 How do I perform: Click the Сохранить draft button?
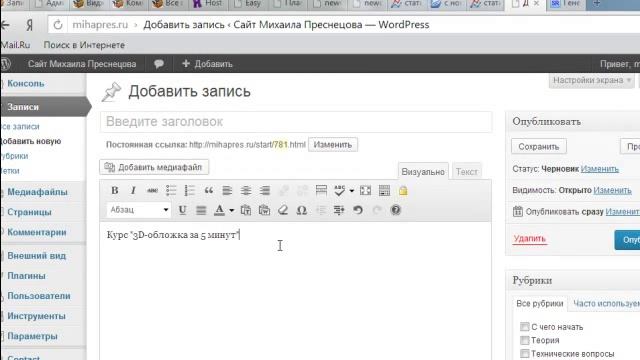[x=538, y=147]
